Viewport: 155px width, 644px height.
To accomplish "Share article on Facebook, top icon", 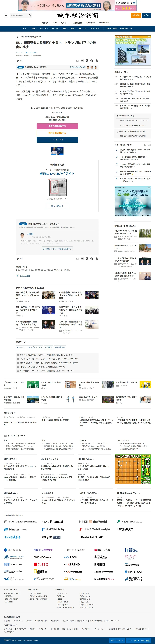I will 92,61.
